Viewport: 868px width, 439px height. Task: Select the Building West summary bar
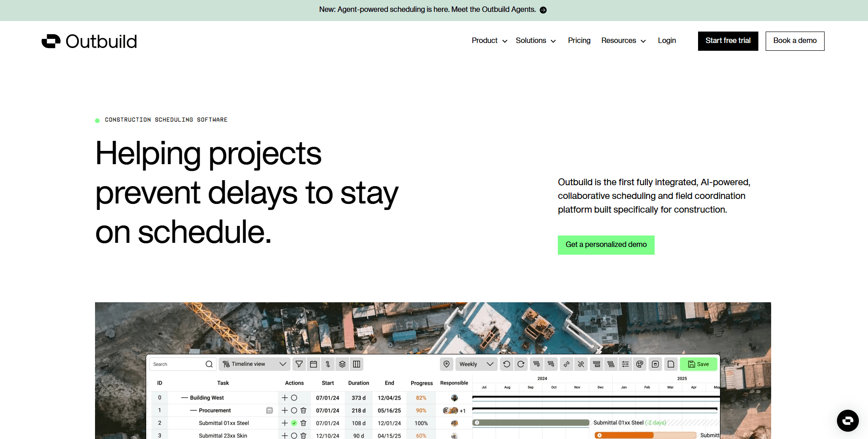tap(596, 396)
